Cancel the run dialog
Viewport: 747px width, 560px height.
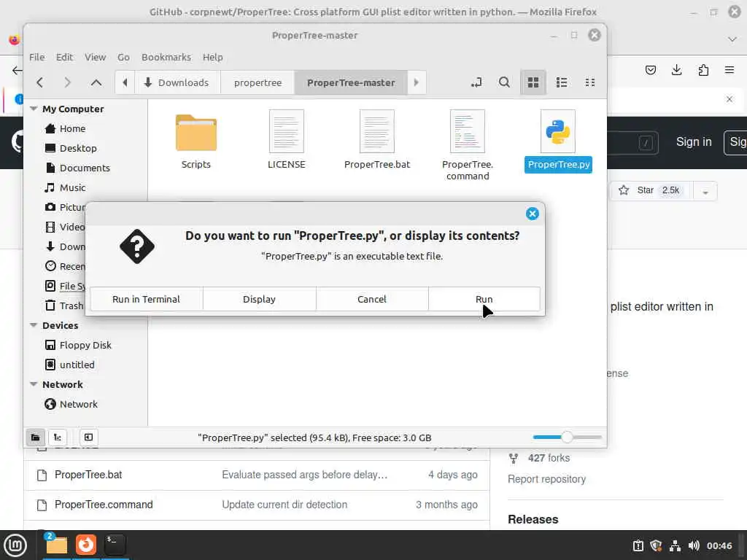(x=371, y=299)
